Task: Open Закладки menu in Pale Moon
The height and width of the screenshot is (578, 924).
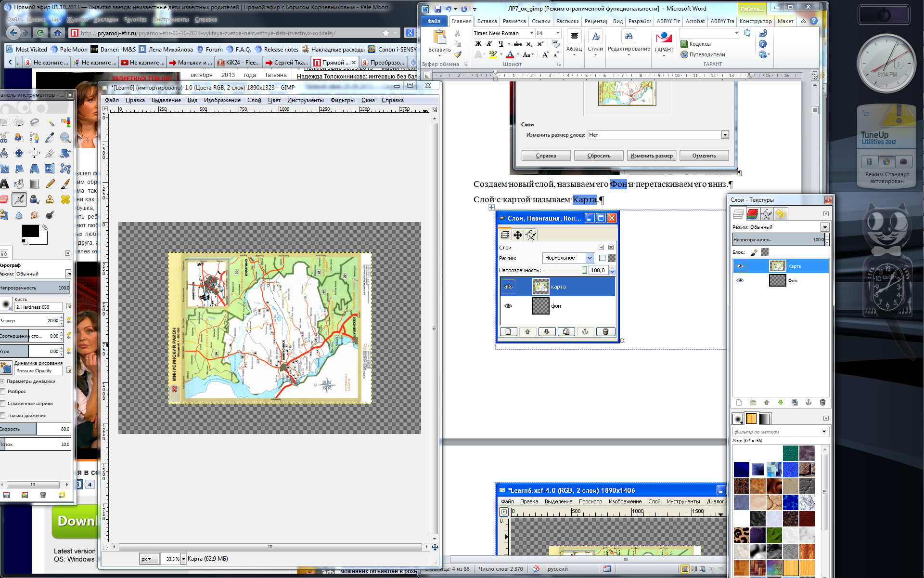Action: click(106, 20)
